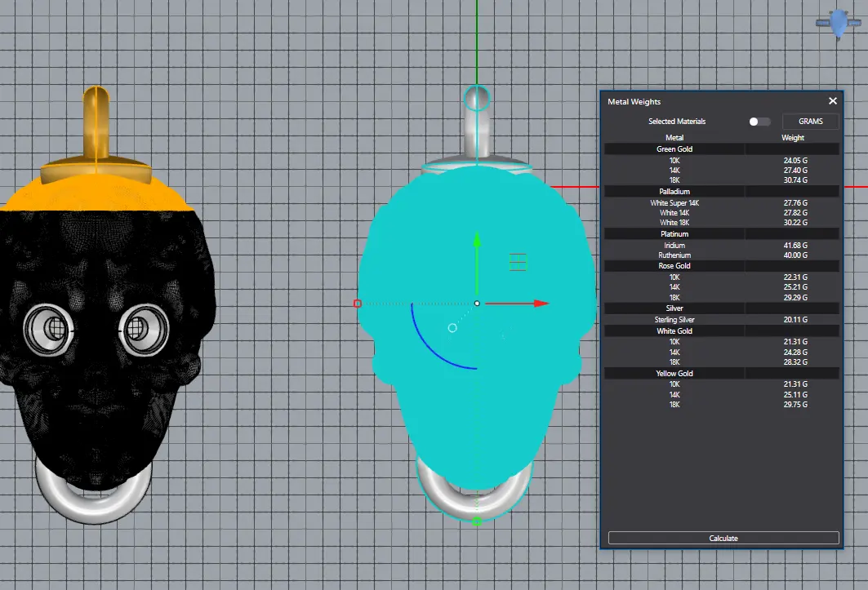Screen dimensions: 868x590
Task: Select the Platinum section header
Action: coord(674,234)
